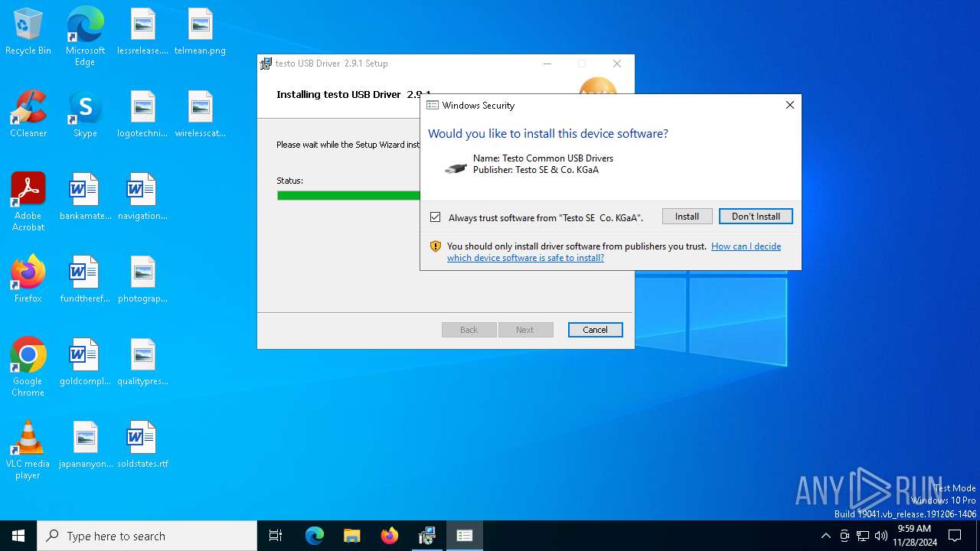Open the Recycle Bin desktop icon
980x551 pixels.
click(x=28, y=32)
